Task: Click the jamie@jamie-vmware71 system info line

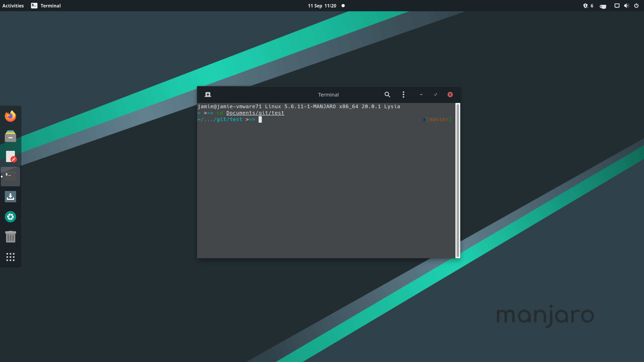Action: click(299, 106)
